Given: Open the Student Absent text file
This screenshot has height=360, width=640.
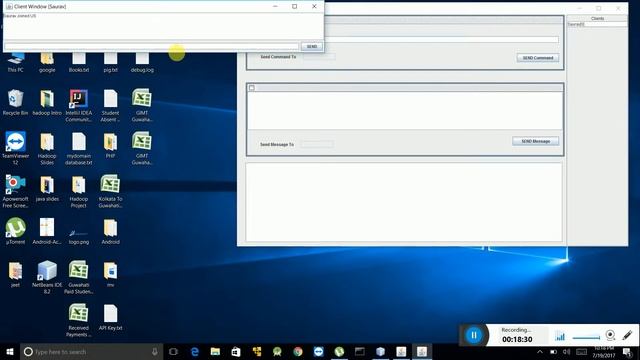Looking at the screenshot, I should point(110,106).
